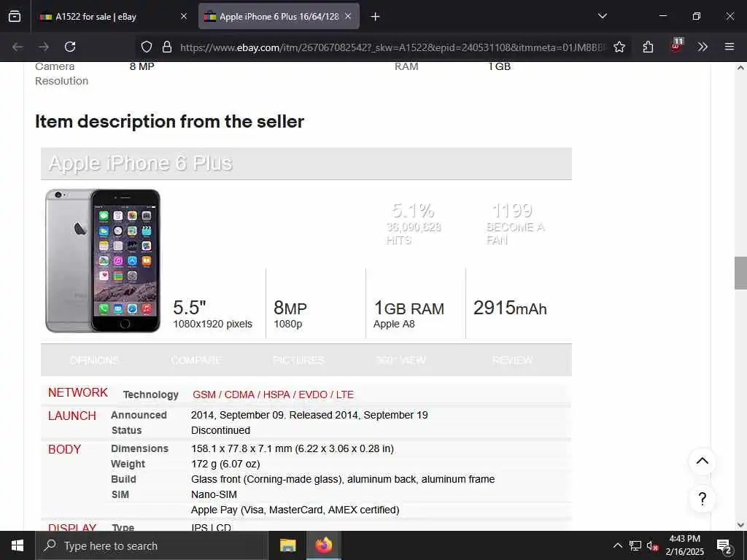Bookmark this page with star icon

[619, 47]
